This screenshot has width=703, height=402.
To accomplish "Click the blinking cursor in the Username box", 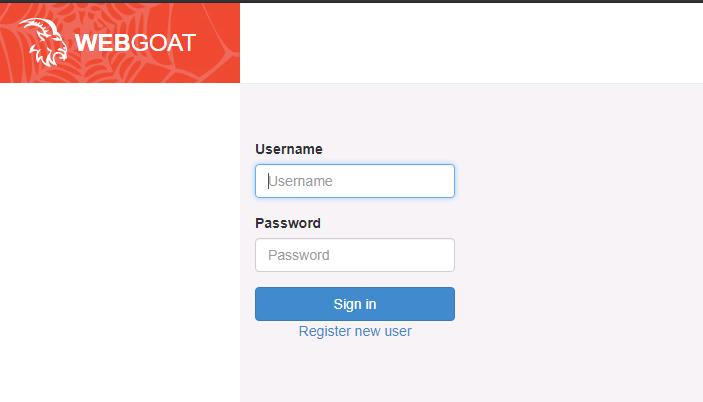I will [269, 181].
